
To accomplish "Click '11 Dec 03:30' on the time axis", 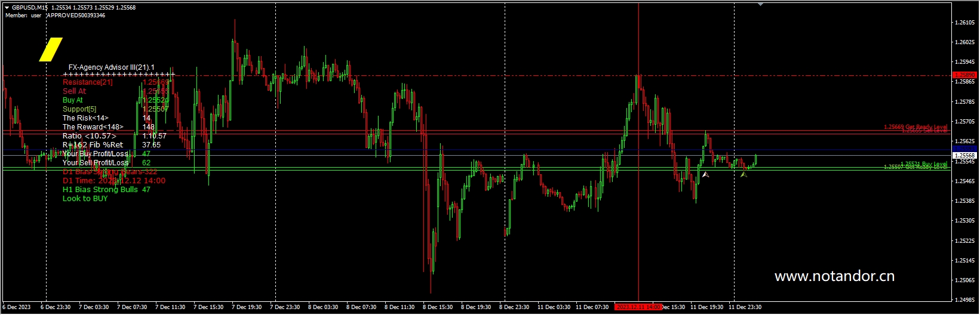I will coord(554,307).
